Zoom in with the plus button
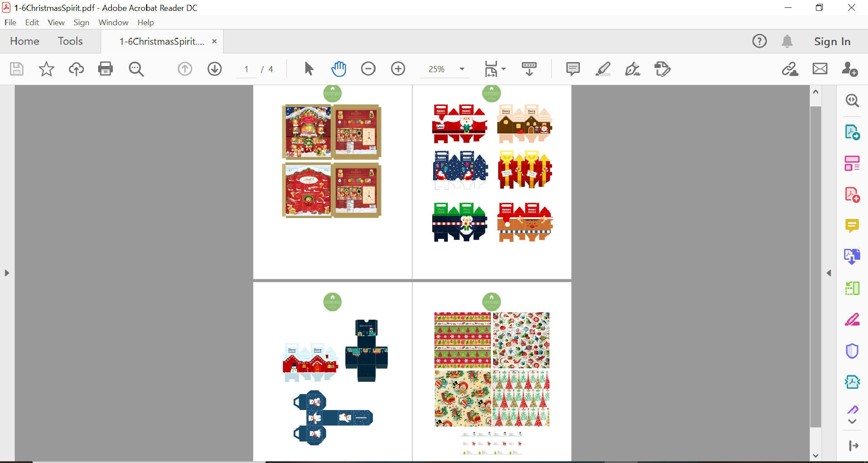 pyautogui.click(x=398, y=69)
